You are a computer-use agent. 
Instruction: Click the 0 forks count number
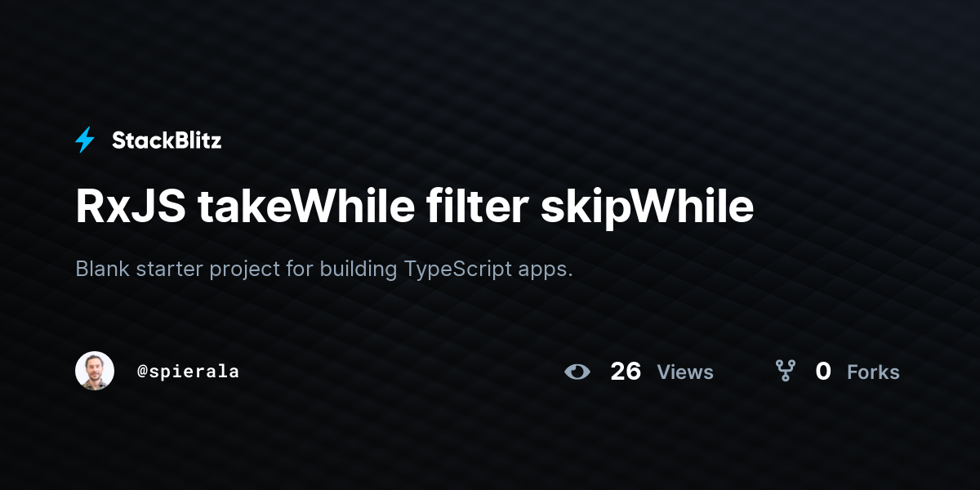[x=823, y=372]
